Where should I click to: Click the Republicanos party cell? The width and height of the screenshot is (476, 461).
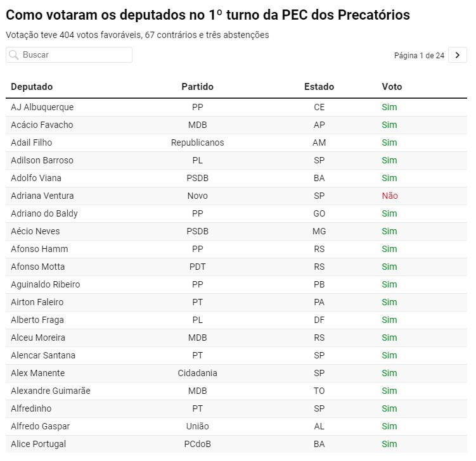(197, 143)
